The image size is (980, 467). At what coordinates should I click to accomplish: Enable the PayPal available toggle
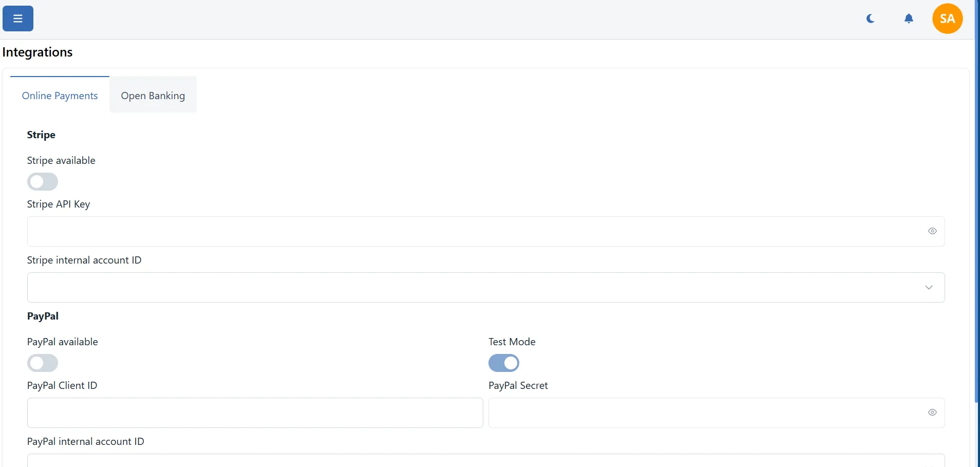42,363
